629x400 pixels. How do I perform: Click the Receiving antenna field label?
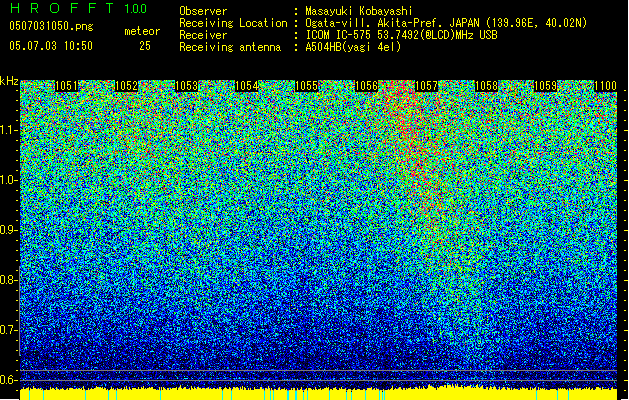(x=230, y=47)
